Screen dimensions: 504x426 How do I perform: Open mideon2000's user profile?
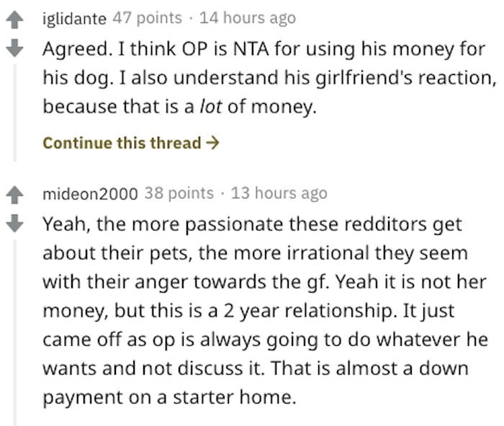point(90,193)
